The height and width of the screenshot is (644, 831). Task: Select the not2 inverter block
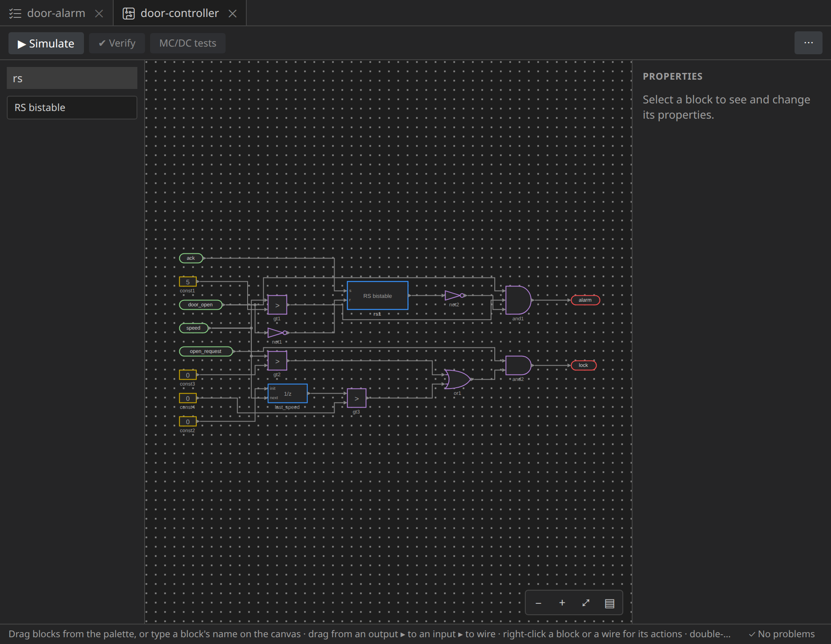click(455, 295)
